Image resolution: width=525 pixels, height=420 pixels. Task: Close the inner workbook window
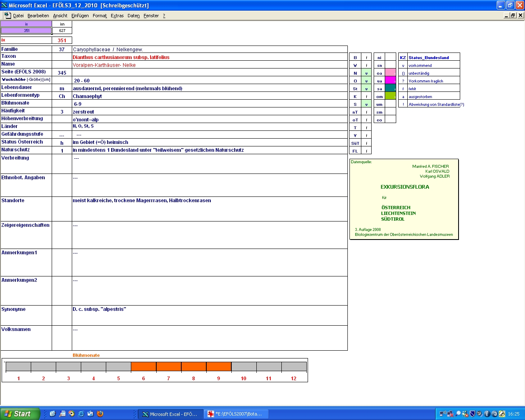520,15
